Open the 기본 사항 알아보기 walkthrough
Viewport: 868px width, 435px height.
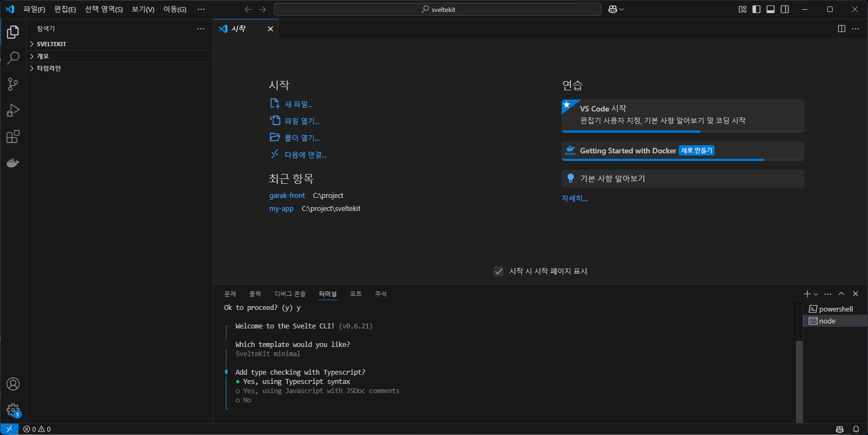682,178
